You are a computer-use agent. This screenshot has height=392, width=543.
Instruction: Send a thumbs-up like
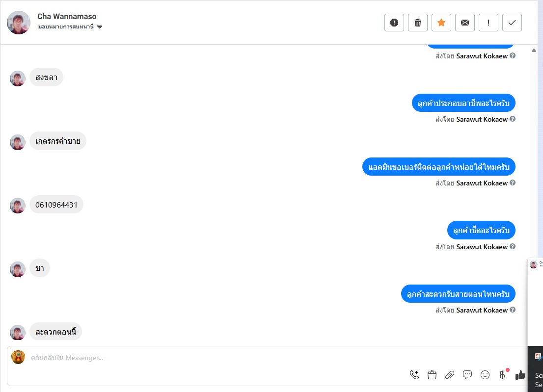[x=520, y=375]
